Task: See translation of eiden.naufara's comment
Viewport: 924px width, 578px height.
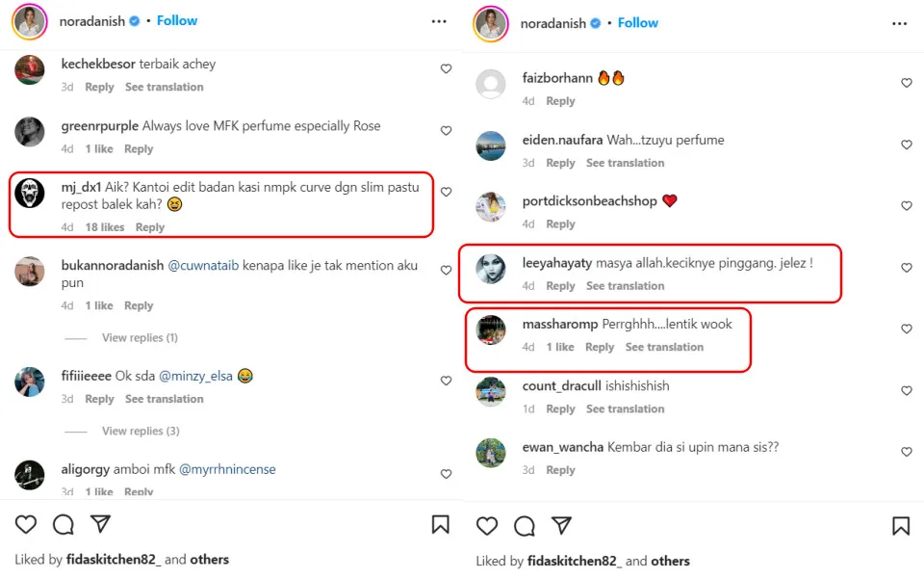Action: pos(625,163)
